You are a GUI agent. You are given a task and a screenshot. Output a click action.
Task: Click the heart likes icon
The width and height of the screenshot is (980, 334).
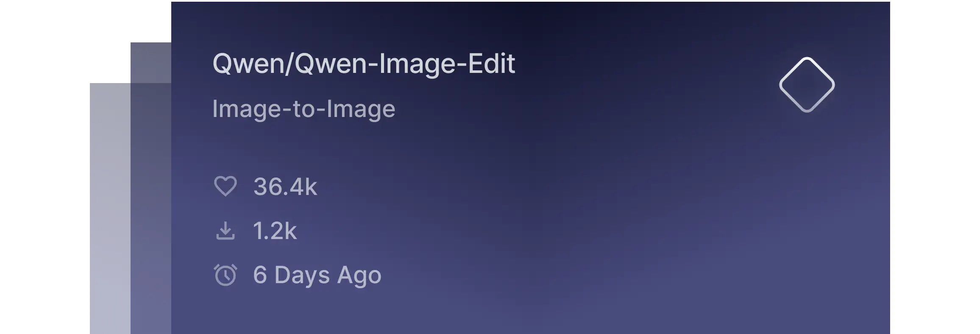225,186
